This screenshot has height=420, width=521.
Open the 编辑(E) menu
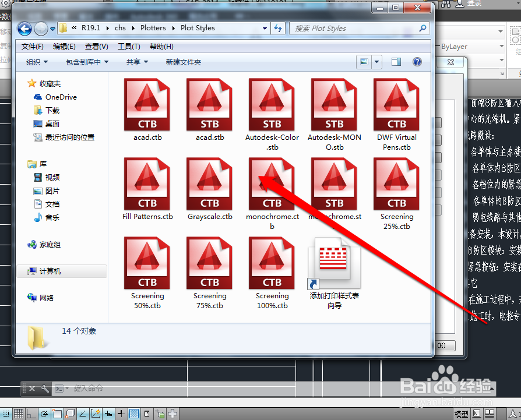64,47
